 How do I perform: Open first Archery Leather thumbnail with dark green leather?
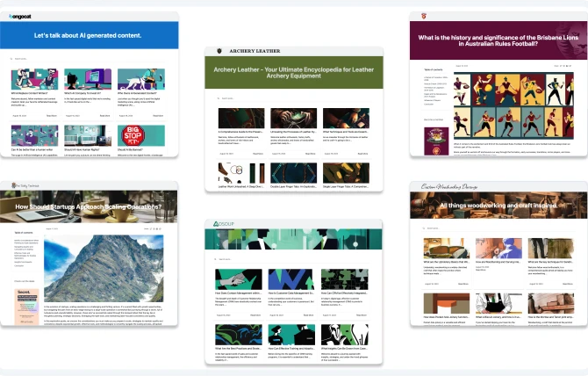point(241,119)
